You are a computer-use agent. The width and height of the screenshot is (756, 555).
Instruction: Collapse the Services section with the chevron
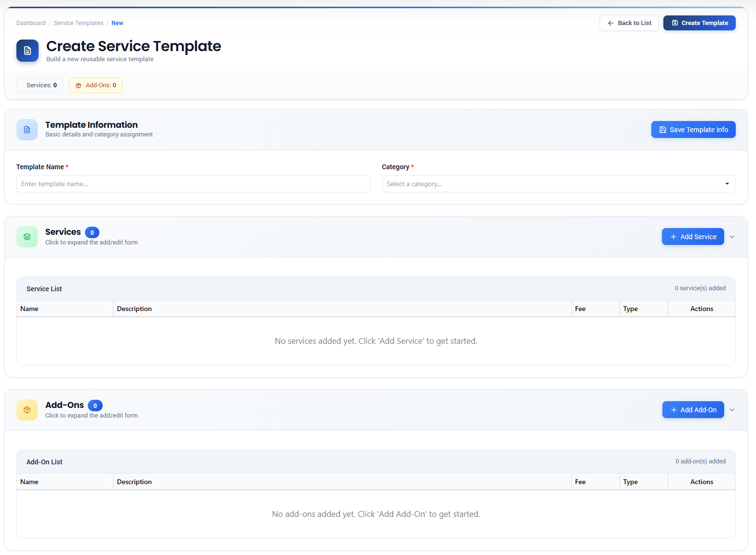pos(732,237)
